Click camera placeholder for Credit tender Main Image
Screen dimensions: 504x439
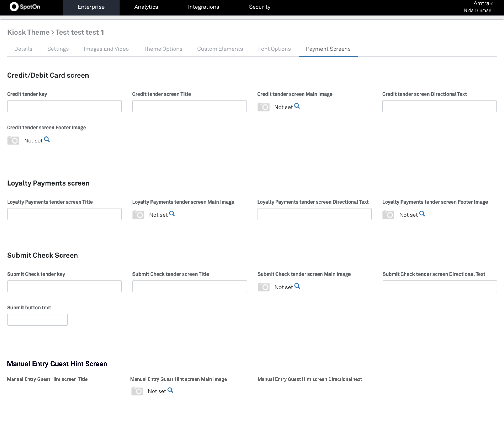[x=264, y=107]
